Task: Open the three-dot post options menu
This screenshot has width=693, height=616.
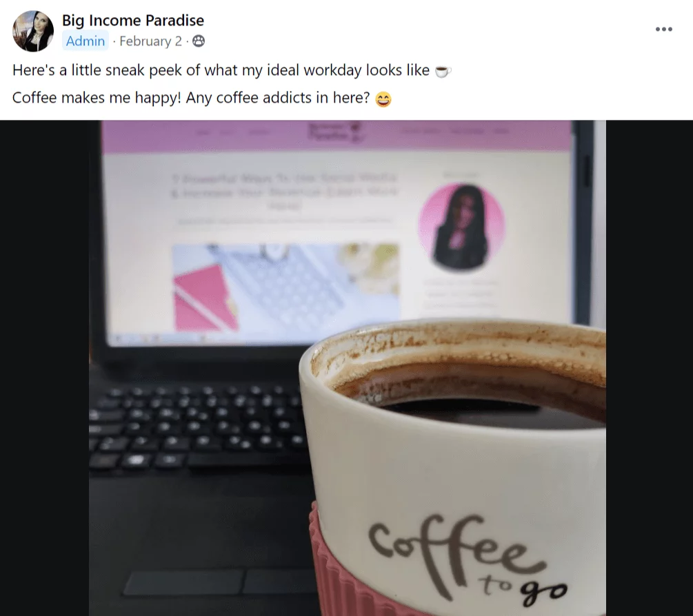Action: pyautogui.click(x=663, y=29)
